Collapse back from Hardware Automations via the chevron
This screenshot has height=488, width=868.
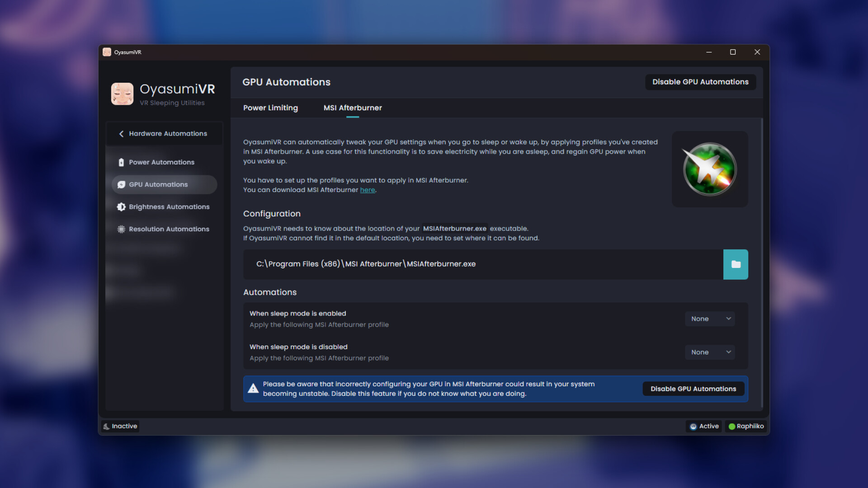tap(121, 133)
